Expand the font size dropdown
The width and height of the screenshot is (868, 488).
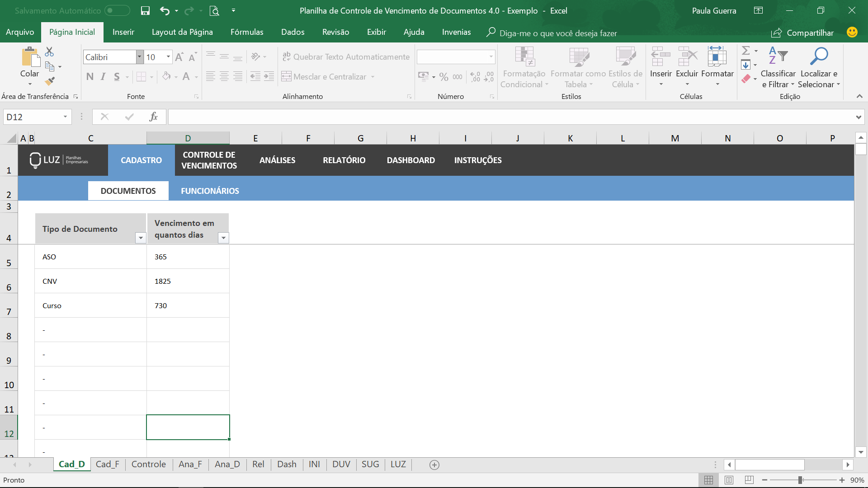pos(168,57)
